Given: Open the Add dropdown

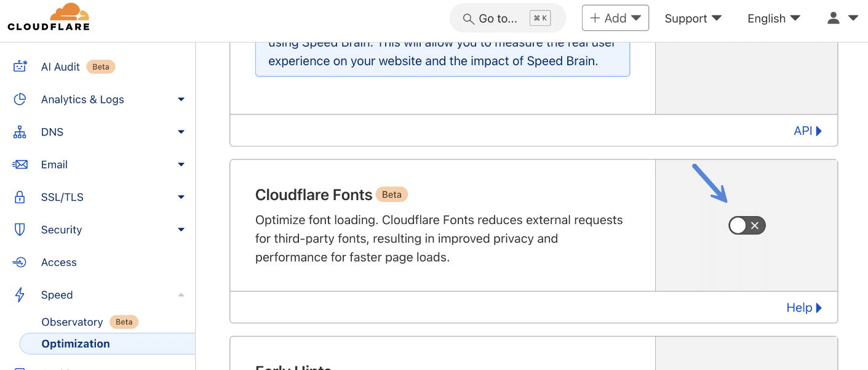Looking at the screenshot, I should pos(615,18).
